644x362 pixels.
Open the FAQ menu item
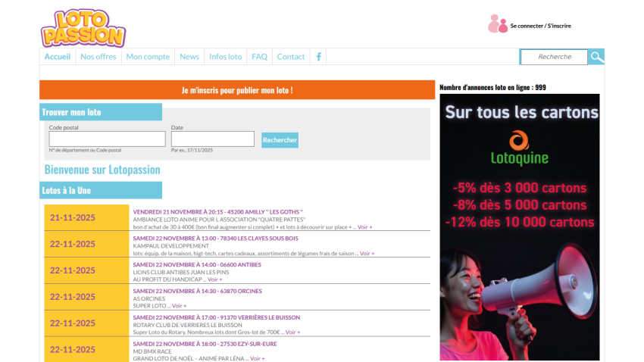coord(259,57)
